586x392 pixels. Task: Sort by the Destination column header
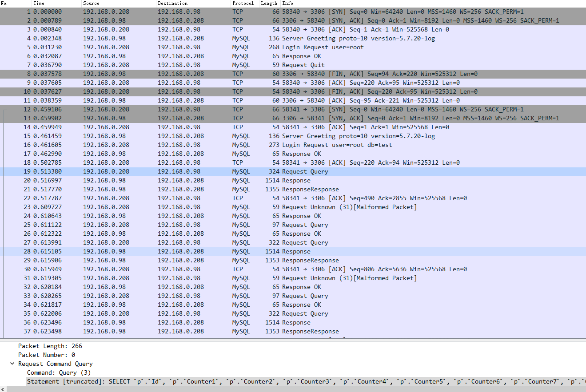tap(193, 3)
